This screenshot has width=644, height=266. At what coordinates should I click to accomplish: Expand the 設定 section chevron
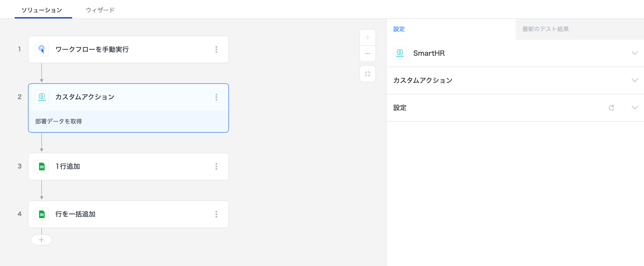634,108
